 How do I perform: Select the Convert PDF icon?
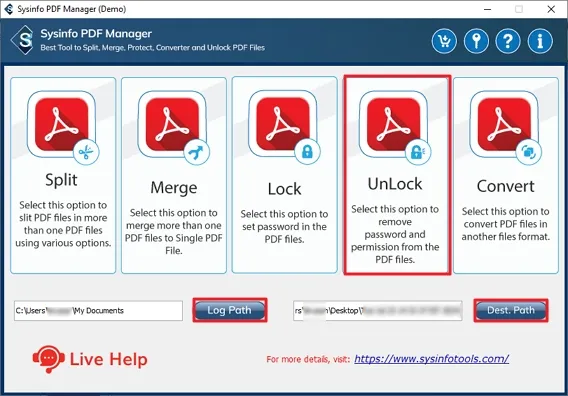tap(506, 127)
